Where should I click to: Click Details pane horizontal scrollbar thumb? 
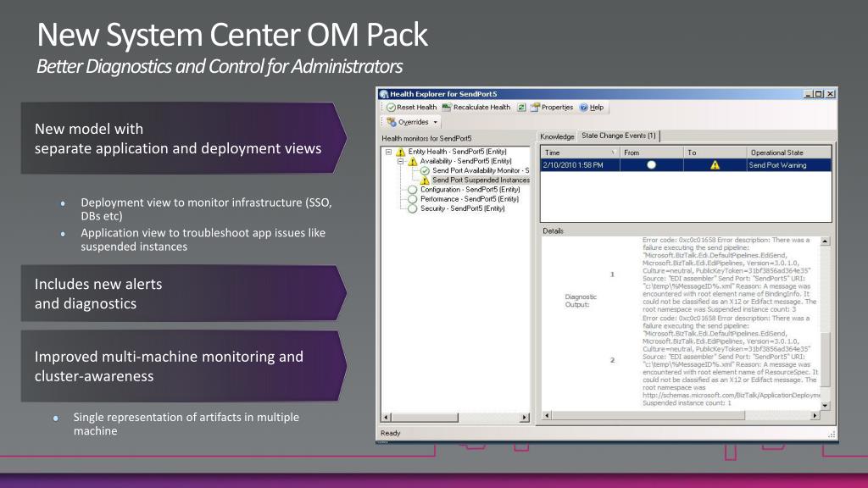[648, 415]
